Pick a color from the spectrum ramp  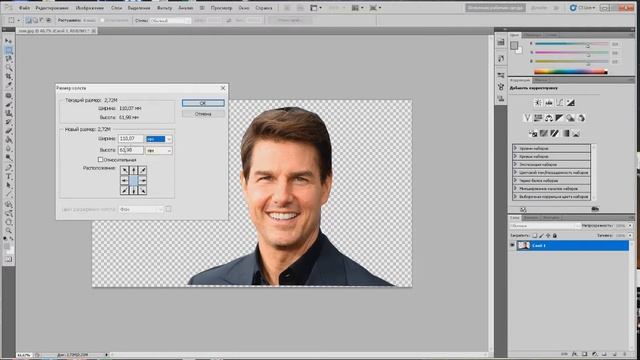(571, 72)
